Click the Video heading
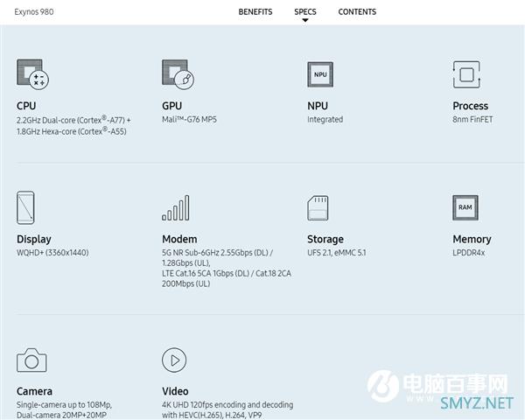 point(175,391)
